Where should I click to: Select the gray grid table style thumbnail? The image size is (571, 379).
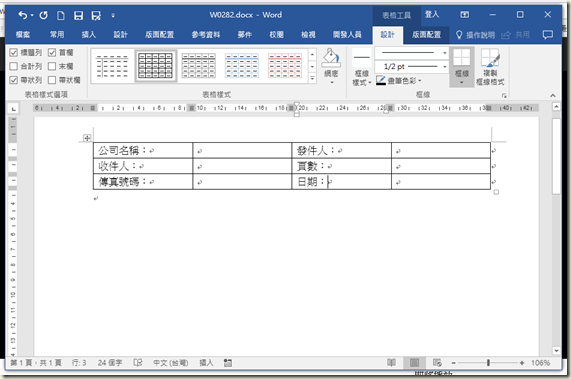[198, 66]
